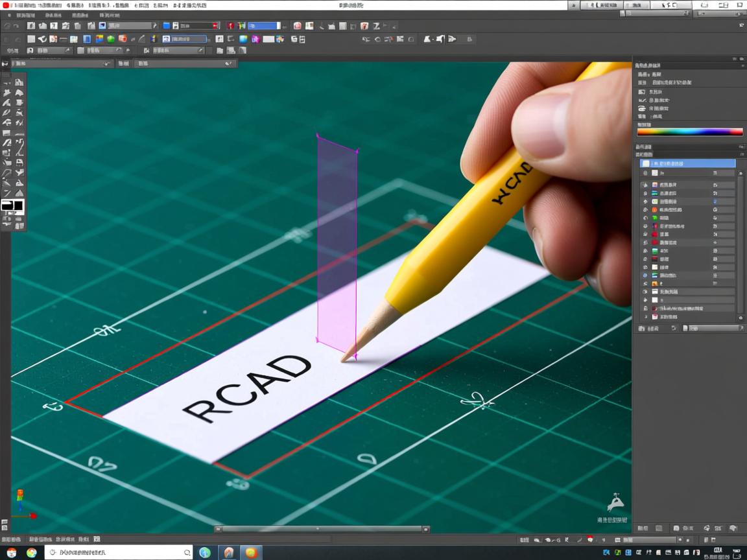Select the undo arrow at the toolbar's far left
Screen dimensions: 747x560
(7, 26)
